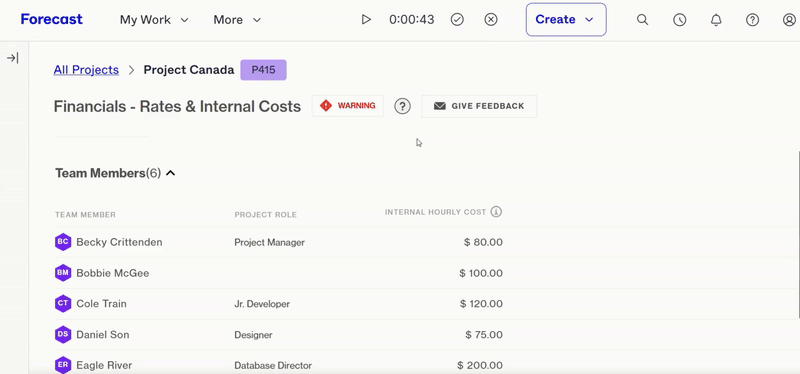This screenshot has height=374, width=800.
Task: Open the More menu
Action: click(x=237, y=20)
